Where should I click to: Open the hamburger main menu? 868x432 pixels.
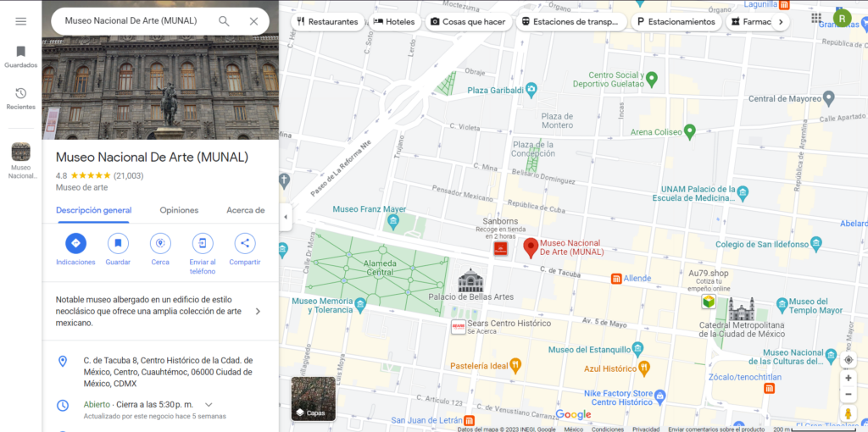20,21
